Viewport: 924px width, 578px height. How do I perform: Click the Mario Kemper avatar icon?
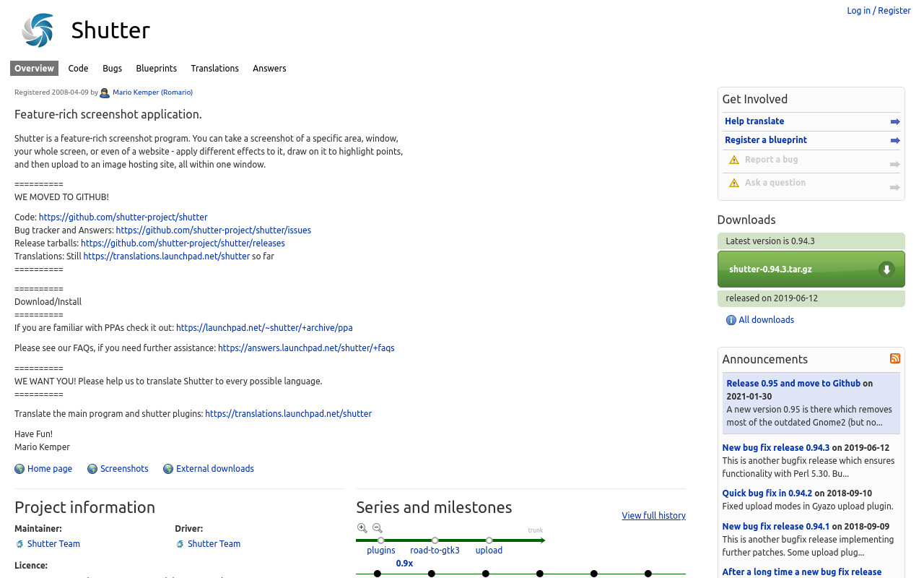[105, 92]
